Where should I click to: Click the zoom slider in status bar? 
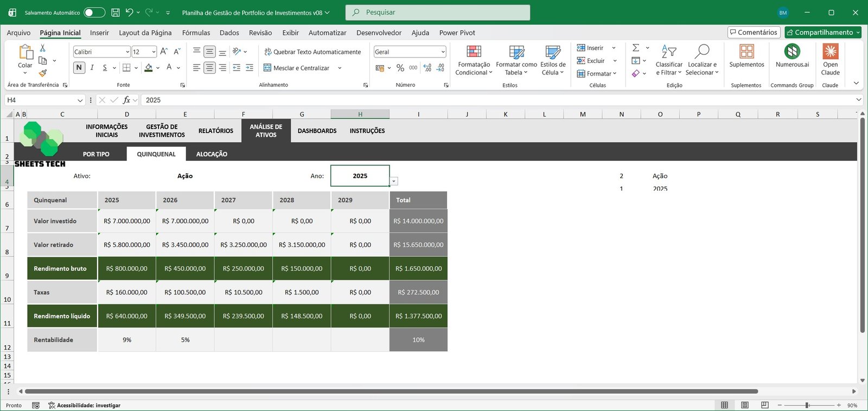[807, 406]
